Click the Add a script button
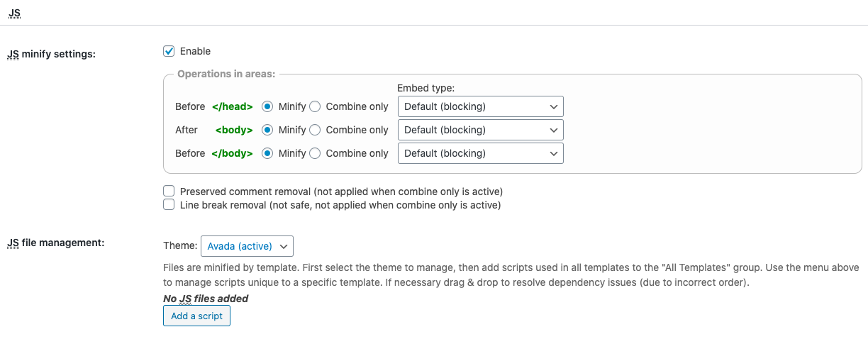 point(196,316)
